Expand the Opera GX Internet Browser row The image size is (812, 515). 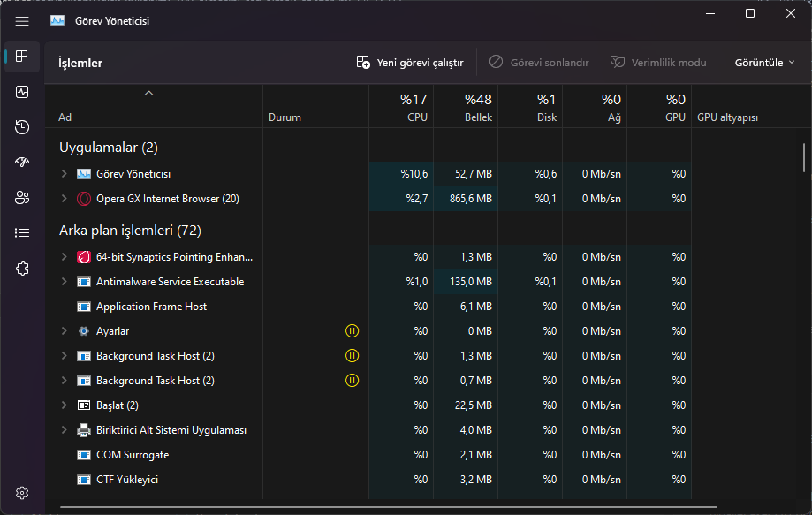pos(65,199)
